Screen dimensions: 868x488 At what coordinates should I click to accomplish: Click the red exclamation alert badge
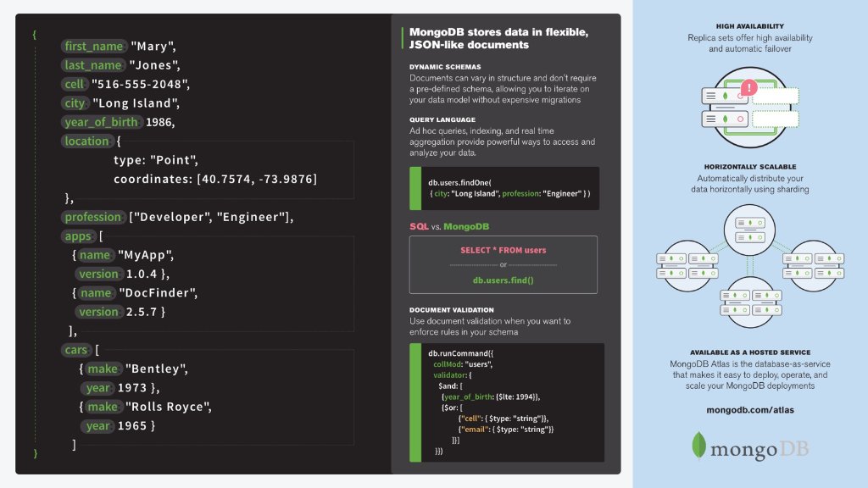click(749, 87)
